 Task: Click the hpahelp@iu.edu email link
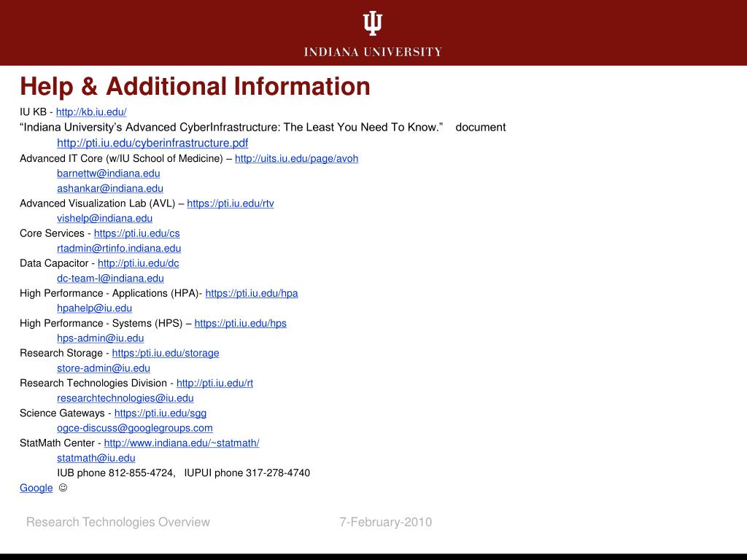click(94, 308)
